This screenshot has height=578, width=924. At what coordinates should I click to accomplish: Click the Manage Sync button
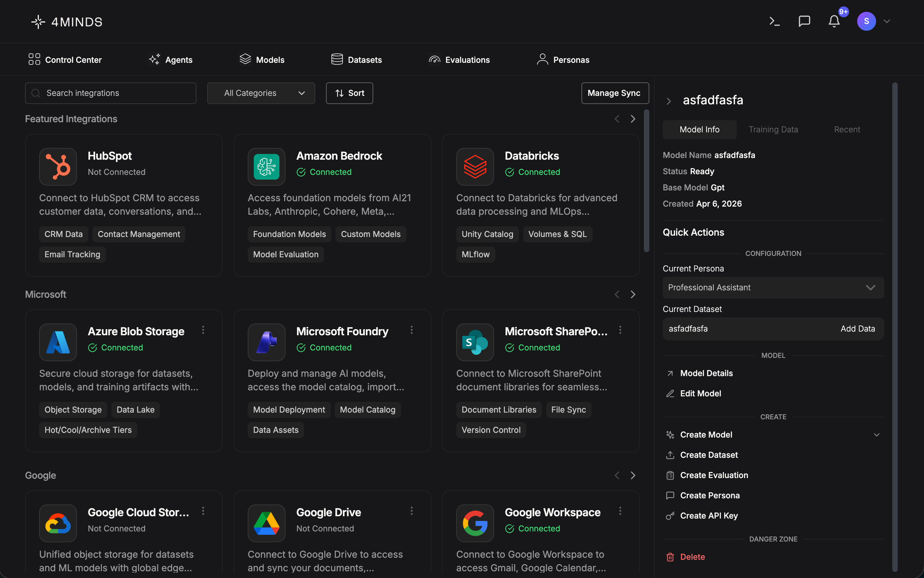point(615,93)
